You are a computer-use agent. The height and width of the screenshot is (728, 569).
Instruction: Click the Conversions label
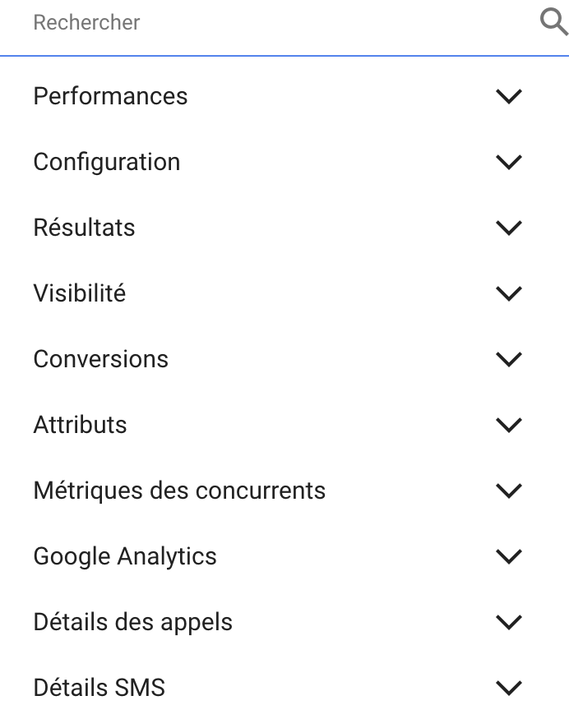coord(100,359)
